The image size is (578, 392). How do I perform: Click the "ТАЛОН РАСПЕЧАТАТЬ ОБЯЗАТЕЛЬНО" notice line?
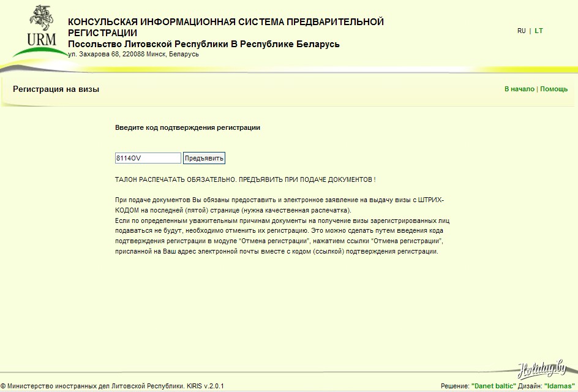pos(245,179)
